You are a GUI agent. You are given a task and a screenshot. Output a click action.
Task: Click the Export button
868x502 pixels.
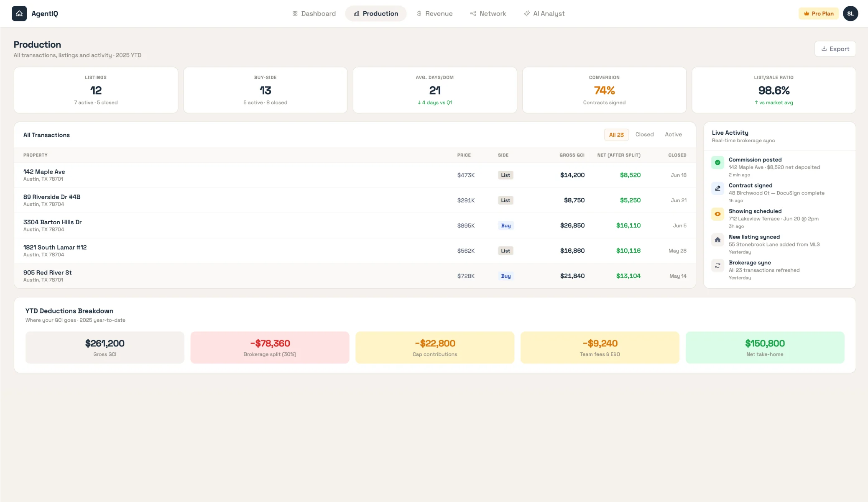coord(835,49)
